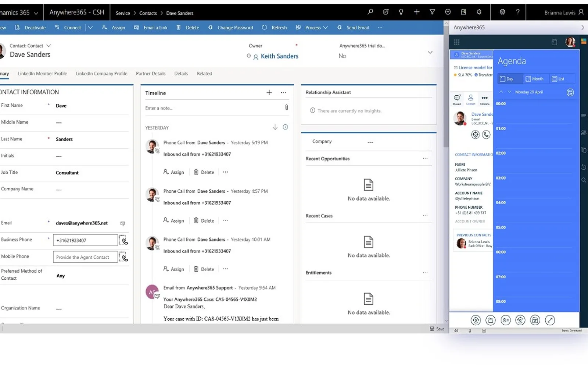Open the LinkedIn Member Profile tab
The image size is (588, 368).
click(43, 74)
